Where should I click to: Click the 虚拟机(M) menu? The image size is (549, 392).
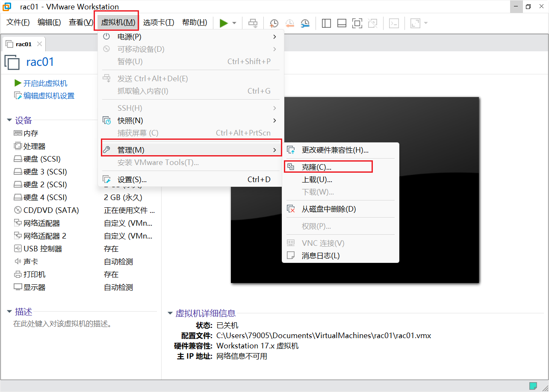pos(118,23)
